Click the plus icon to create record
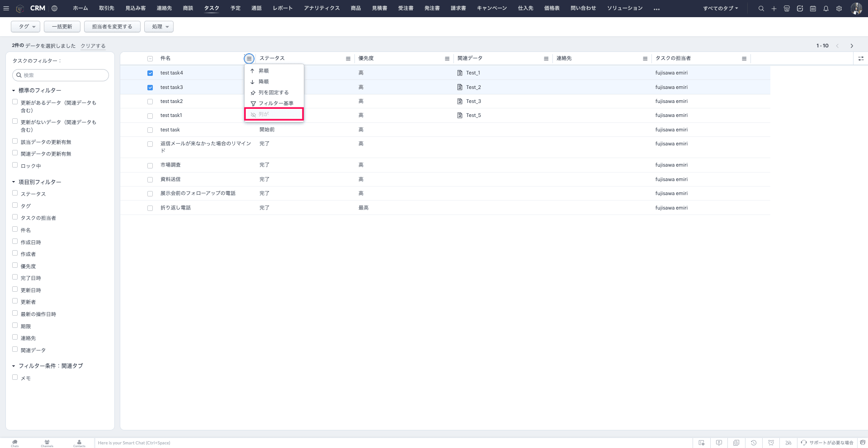868x448 pixels. tap(774, 9)
